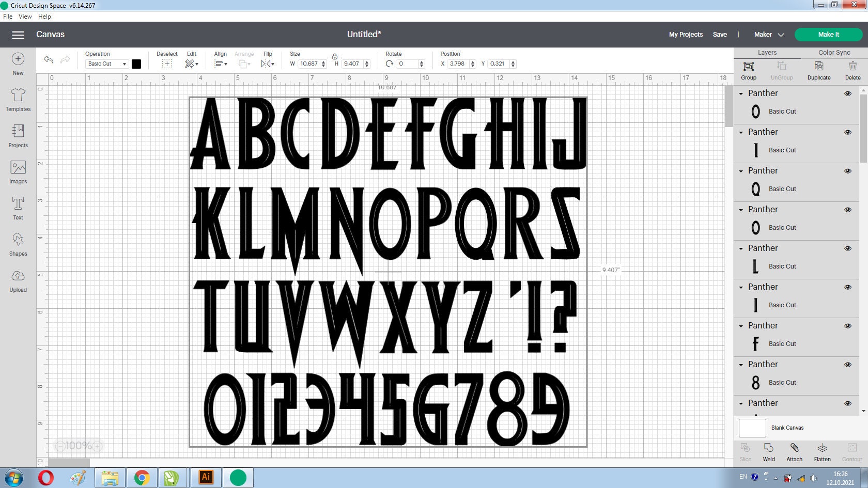Viewport: 868px width, 488px height.
Task: Collapse the first Panther layer entry
Action: coord(741,93)
